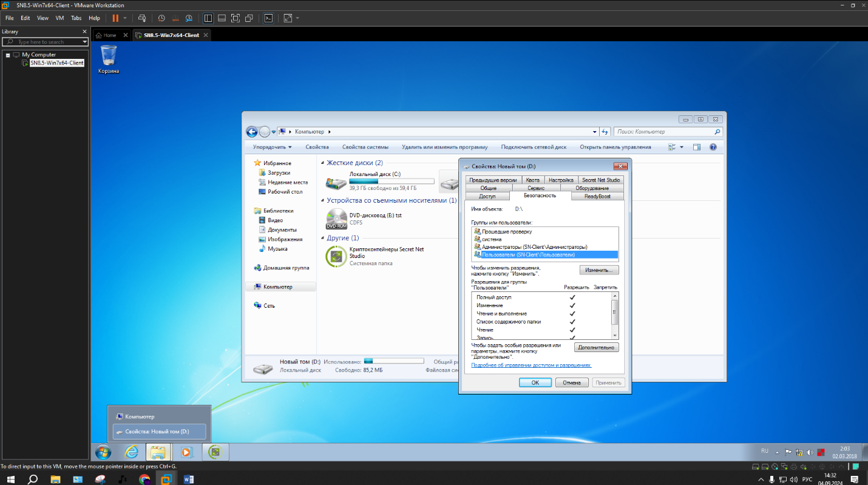Pause the VM with the orange pause icon
Image resolution: width=868 pixels, height=485 pixels.
[x=115, y=18]
